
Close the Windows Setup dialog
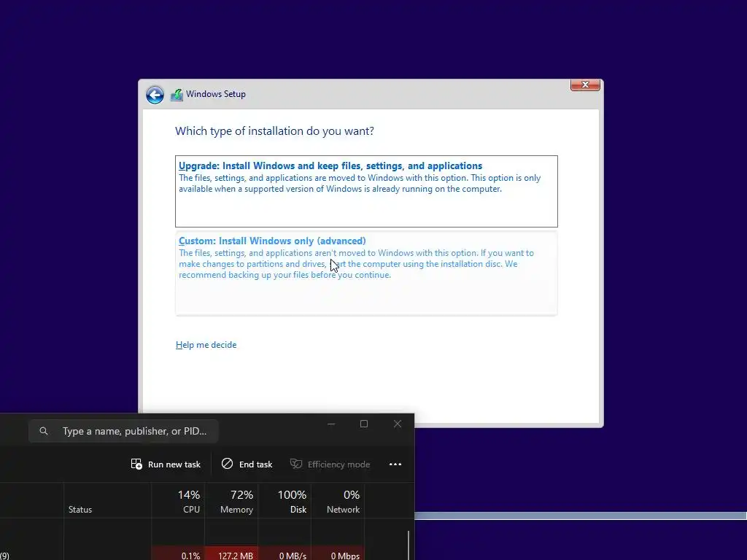[585, 85]
